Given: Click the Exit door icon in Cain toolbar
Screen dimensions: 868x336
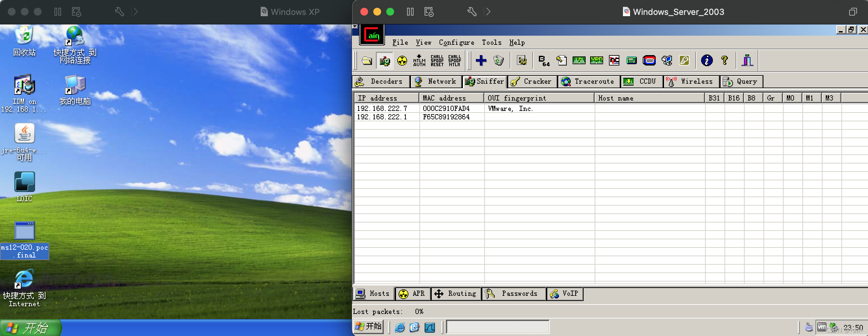Looking at the screenshot, I should pyautogui.click(x=747, y=61).
